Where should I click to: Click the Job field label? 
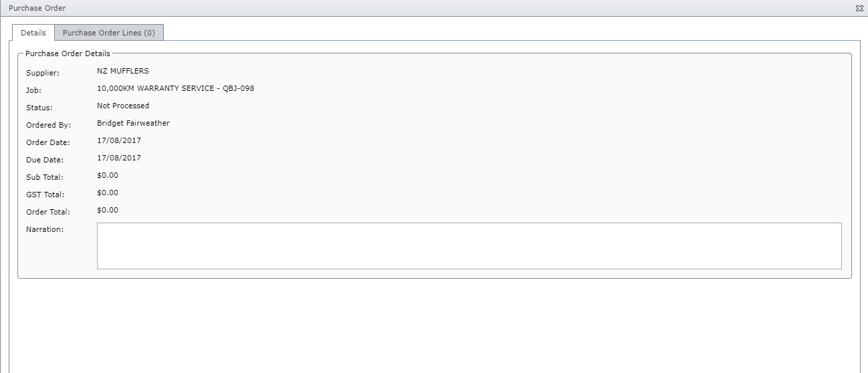(x=34, y=90)
